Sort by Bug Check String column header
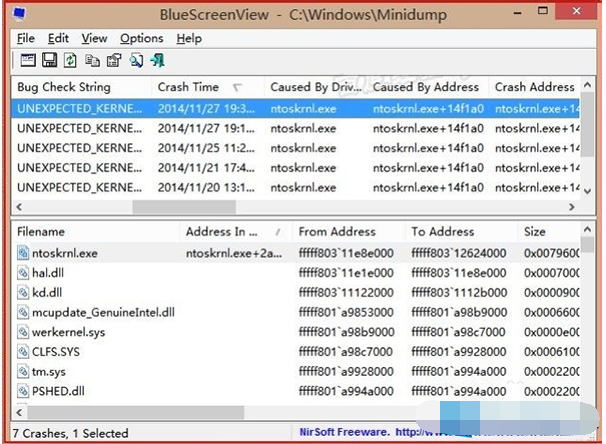 tap(80, 87)
